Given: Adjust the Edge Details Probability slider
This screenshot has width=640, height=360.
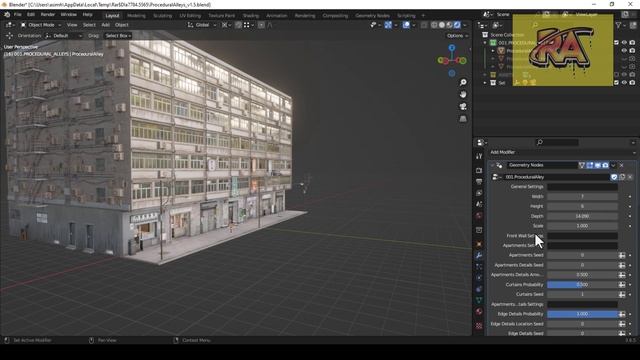Looking at the screenshot, I should (x=582, y=314).
